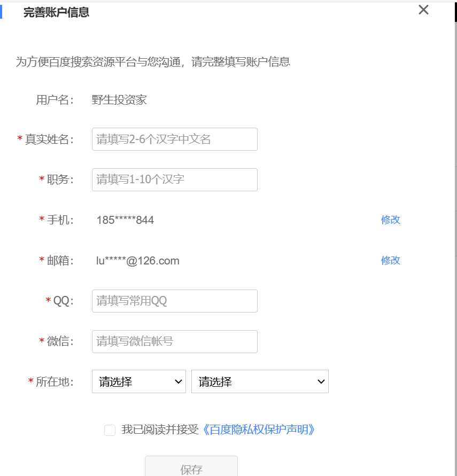Close the 完善账户信息 dialog

tap(423, 10)
